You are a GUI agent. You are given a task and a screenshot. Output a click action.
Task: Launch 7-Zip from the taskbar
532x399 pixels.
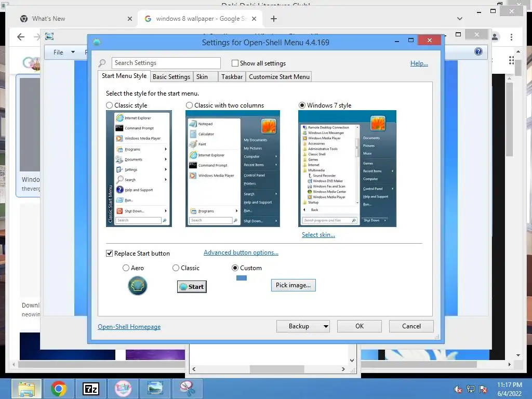click(x=91, y=389)
